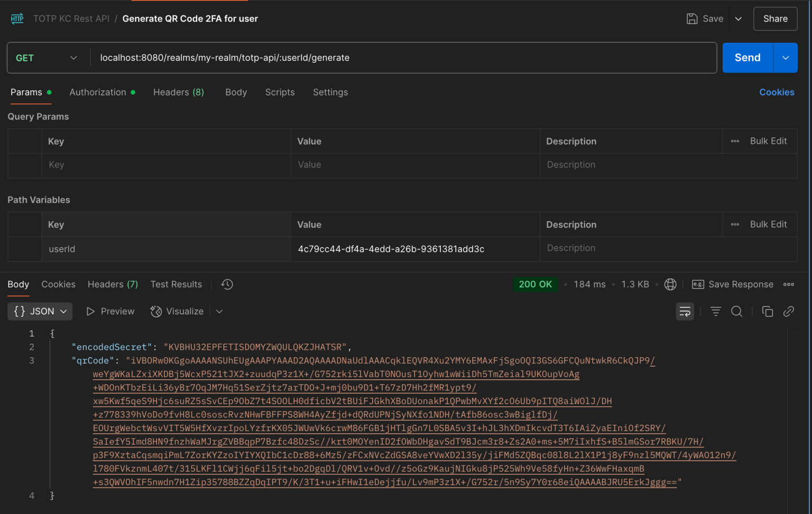Screen dimensions: 812x514
Task: Select the userId row checkbox area
Action: (24, 249)
